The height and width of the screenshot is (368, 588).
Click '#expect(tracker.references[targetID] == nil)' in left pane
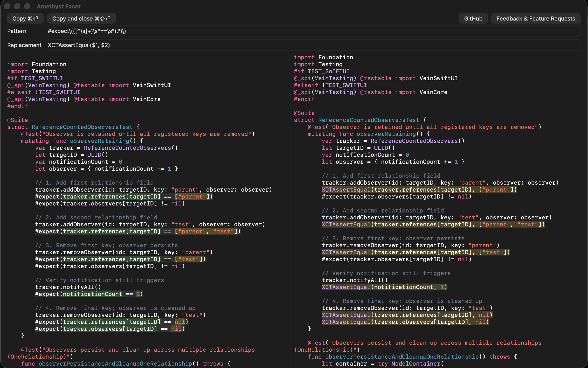tap(112, 322)
